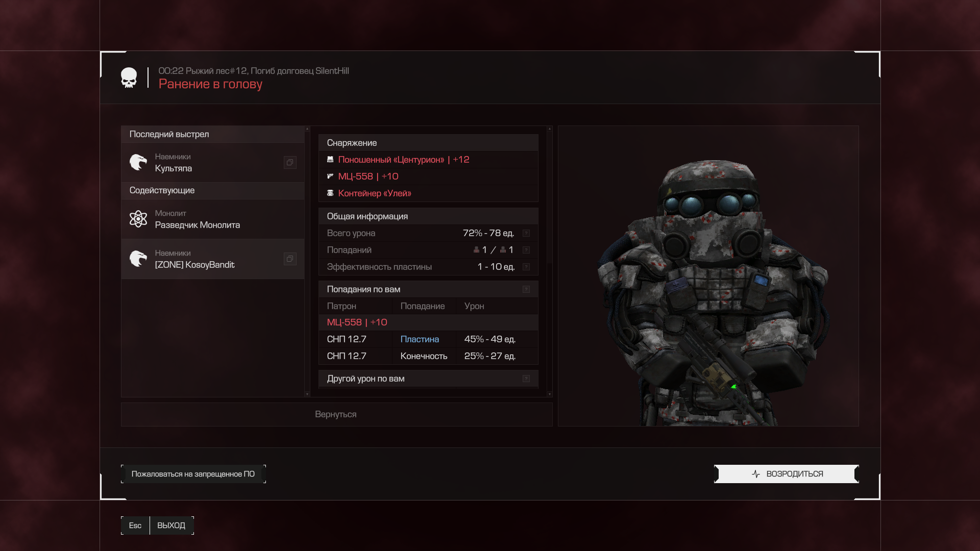Open the Контейнер «Улей» item link
This screenshot has height=551, width=980.
374,193
